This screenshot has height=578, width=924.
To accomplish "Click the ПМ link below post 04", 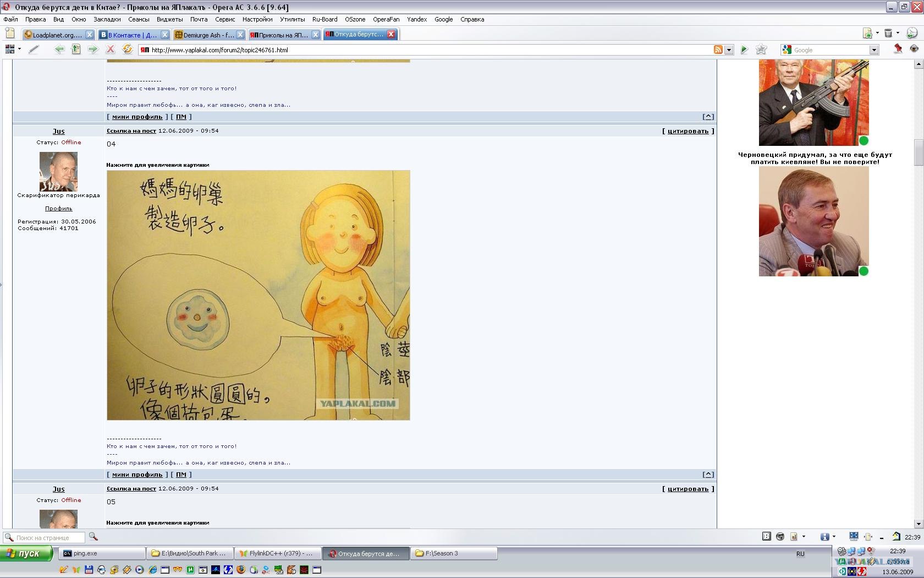I will [x=181, y=475].
